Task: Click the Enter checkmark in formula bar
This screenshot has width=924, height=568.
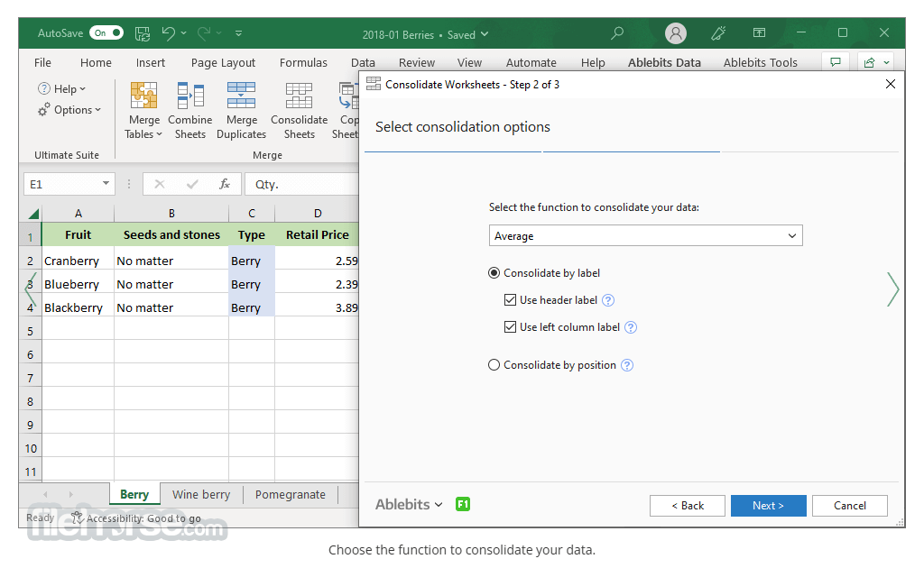Action: tap(192, 184)
